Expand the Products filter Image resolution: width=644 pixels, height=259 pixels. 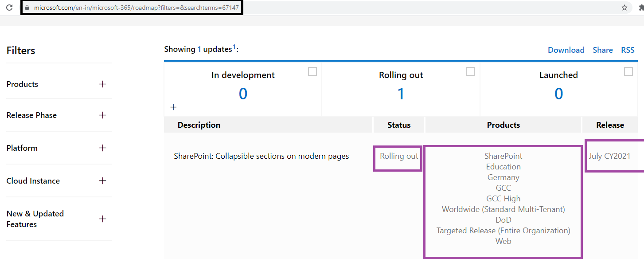(103, 84)
